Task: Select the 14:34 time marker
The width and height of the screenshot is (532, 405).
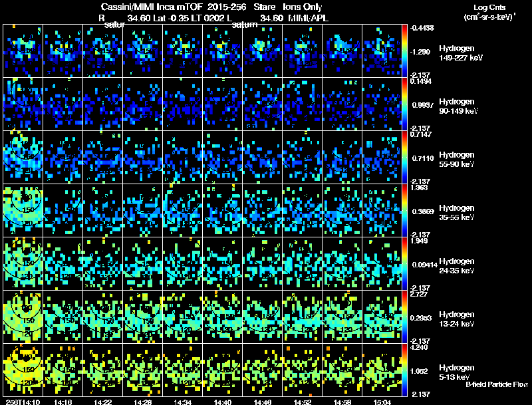Action: [x=183, y=402]
